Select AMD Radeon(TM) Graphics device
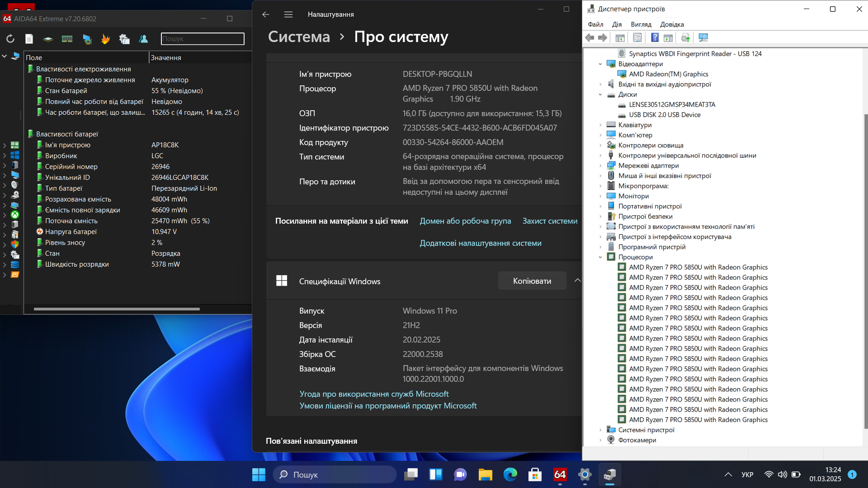The image size is (868, 488). coord(668,74)
